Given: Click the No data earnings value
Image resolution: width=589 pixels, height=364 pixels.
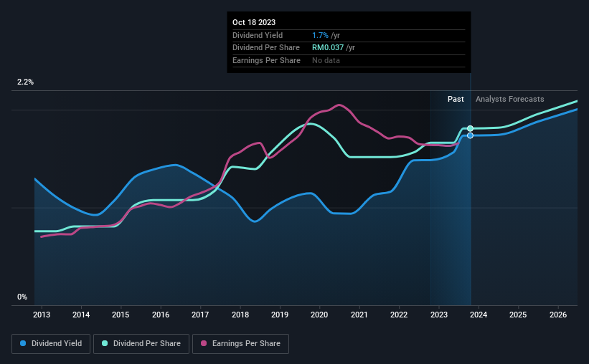Looking at the screenshot, I should pyautogui.click(x=326, y=60).
